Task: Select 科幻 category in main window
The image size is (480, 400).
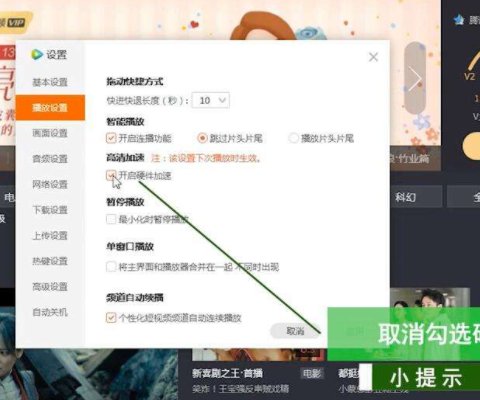Action: (405, 197)
